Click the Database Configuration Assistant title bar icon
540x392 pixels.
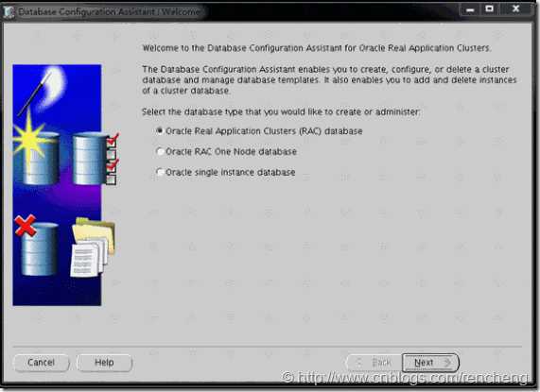[9, 12]
